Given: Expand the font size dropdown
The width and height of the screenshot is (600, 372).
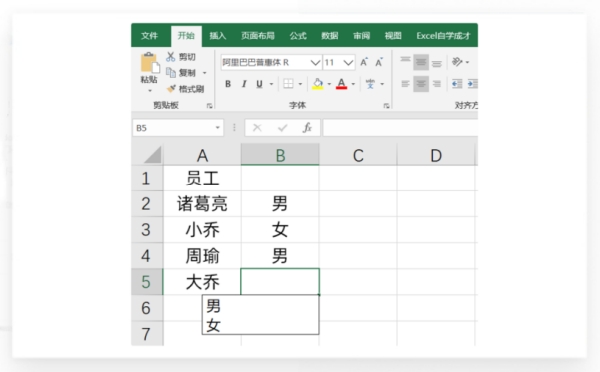Looking at the screenshot, I should (x=348, y=62).
